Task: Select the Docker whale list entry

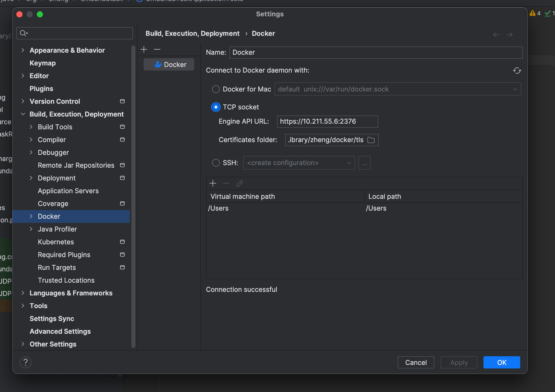Action: coord(169,64)
